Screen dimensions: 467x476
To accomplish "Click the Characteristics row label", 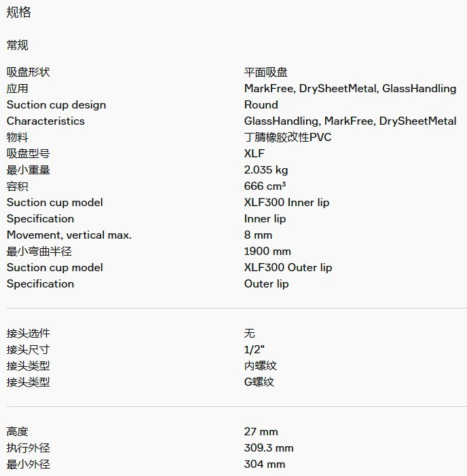I will coord(45,121).
